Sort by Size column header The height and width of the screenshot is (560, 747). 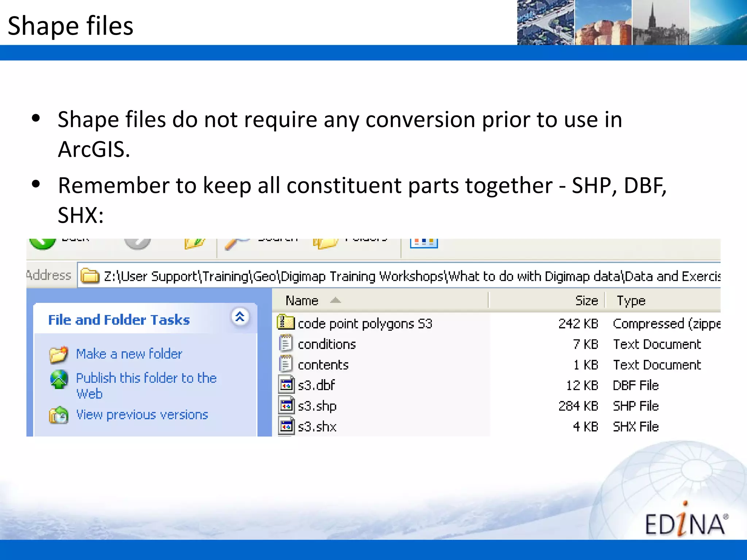(x=547, y=300)
